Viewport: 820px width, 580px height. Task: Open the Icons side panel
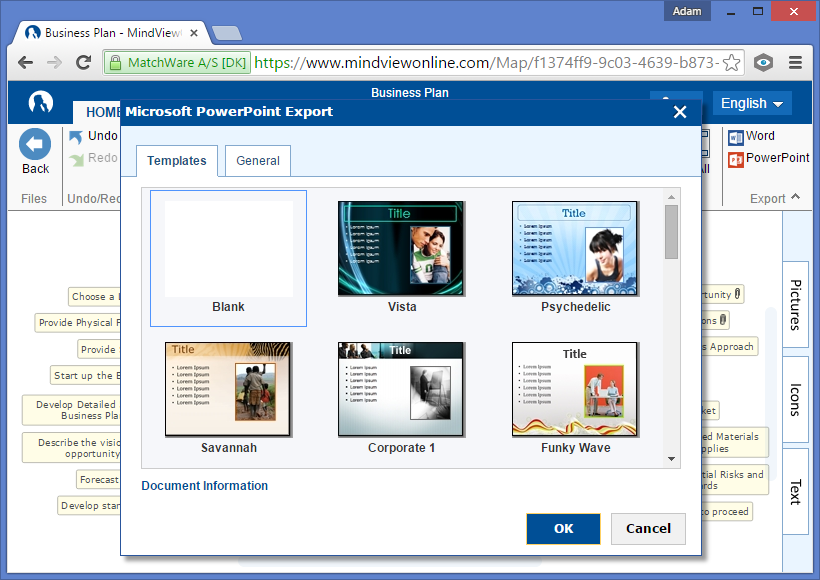point(795,400)
